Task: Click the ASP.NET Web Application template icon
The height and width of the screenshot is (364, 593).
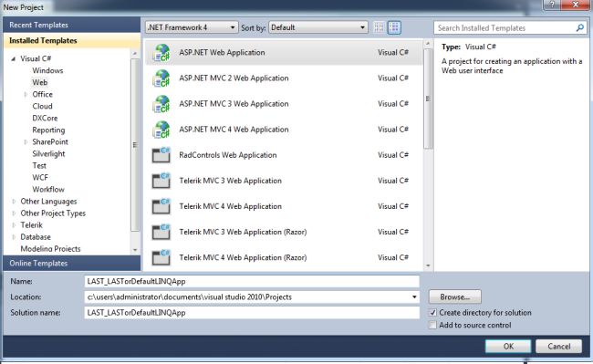Action: tap(161, 53)
